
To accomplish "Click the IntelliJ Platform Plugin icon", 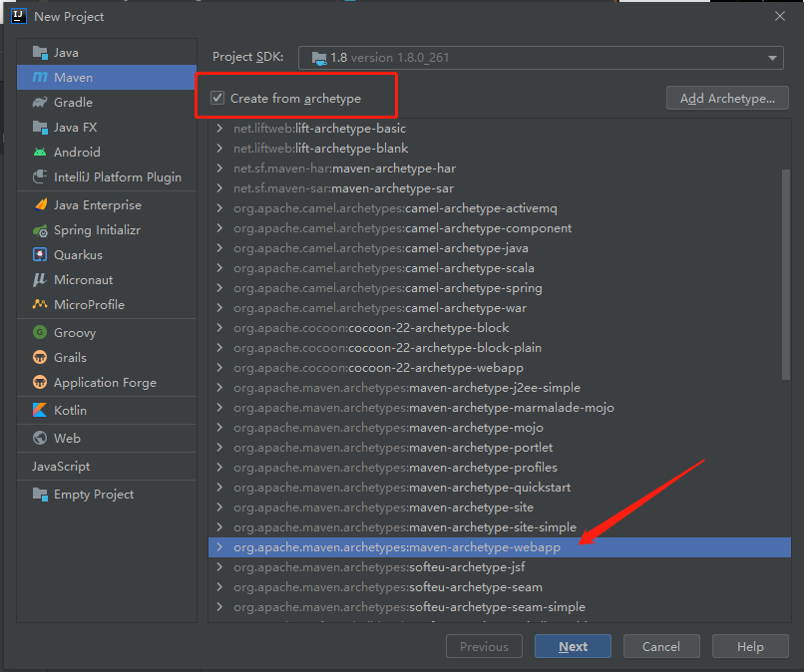I will coord(40,176).
